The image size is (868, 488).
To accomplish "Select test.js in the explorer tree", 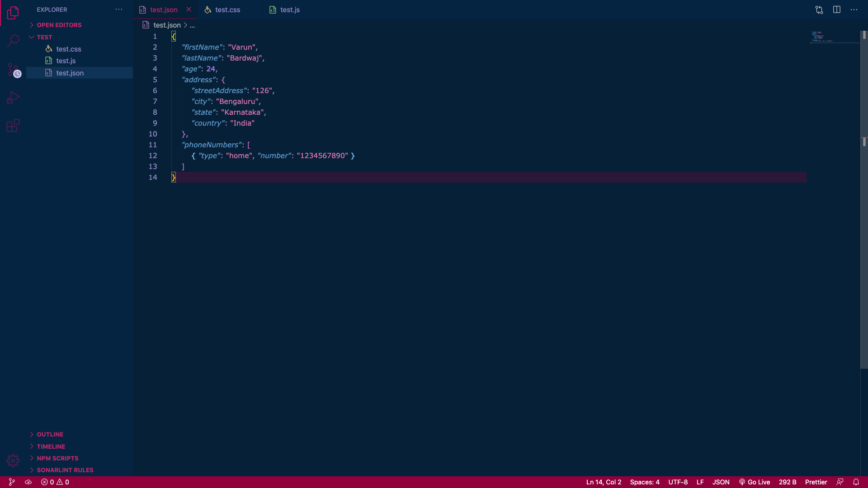I will tap(66, 61).
